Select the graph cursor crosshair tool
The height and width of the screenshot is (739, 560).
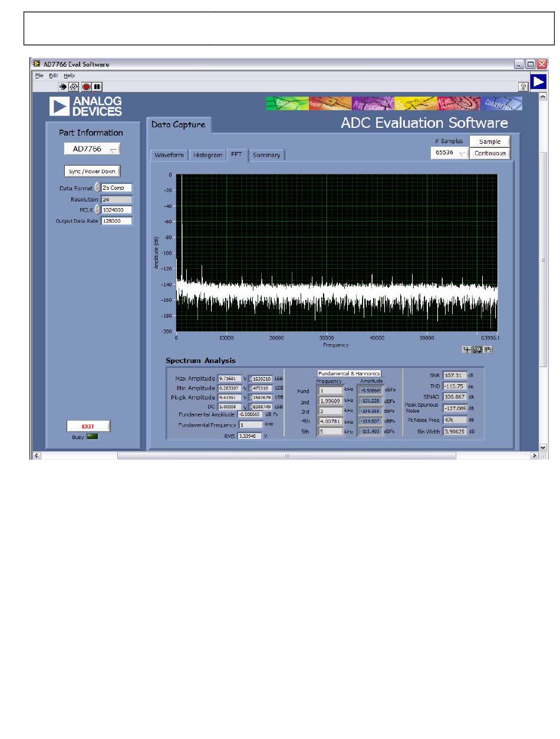[467, 349]
